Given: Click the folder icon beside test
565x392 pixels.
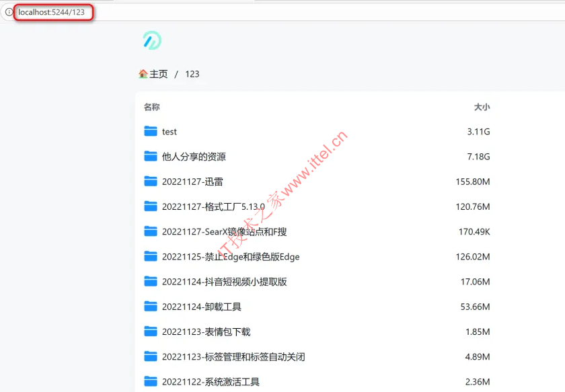Looking at the screenshot, I should coord(151,131).
